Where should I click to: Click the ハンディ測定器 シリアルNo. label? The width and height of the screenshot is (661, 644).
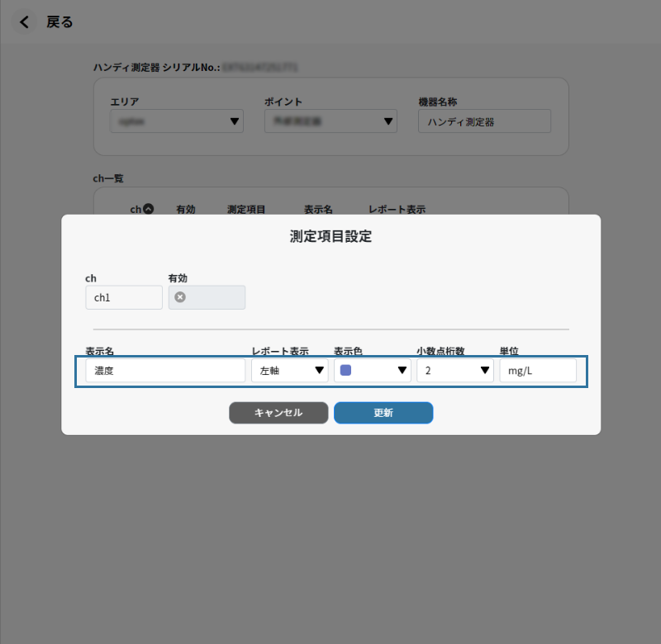click(157, 68)
